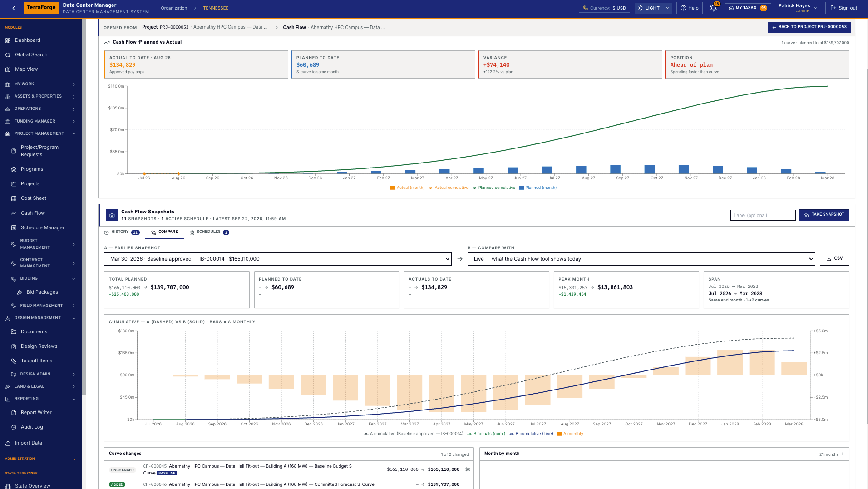Click the Organization breadcrumb
The height and width of the screenshot is (489, 868).
coord(174,8)
